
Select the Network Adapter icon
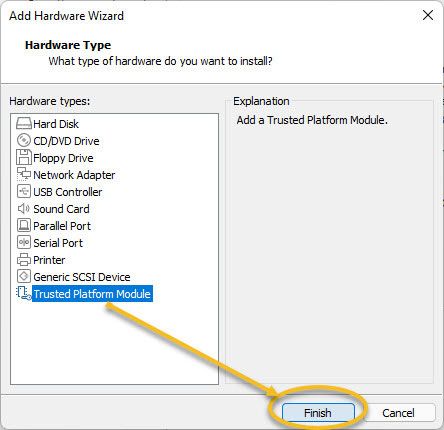[x=24, y=174]
